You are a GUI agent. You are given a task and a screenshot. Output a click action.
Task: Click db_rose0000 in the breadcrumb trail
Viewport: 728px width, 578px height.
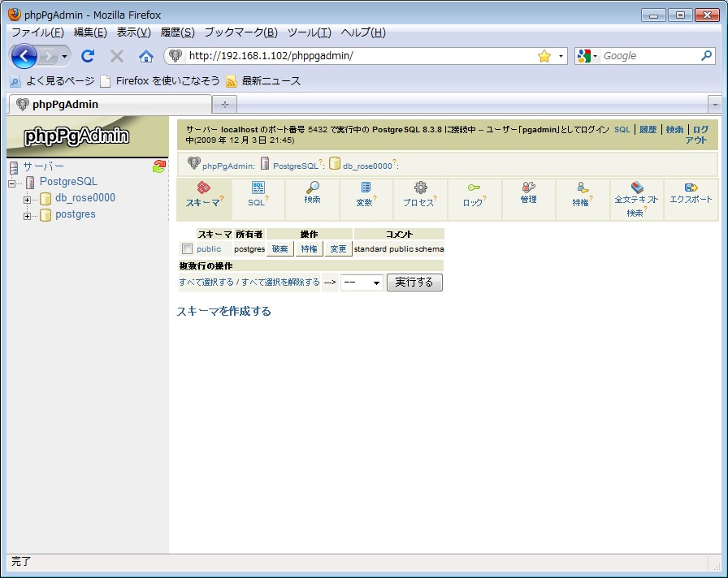pyautogui.click(x=367, y=166)
